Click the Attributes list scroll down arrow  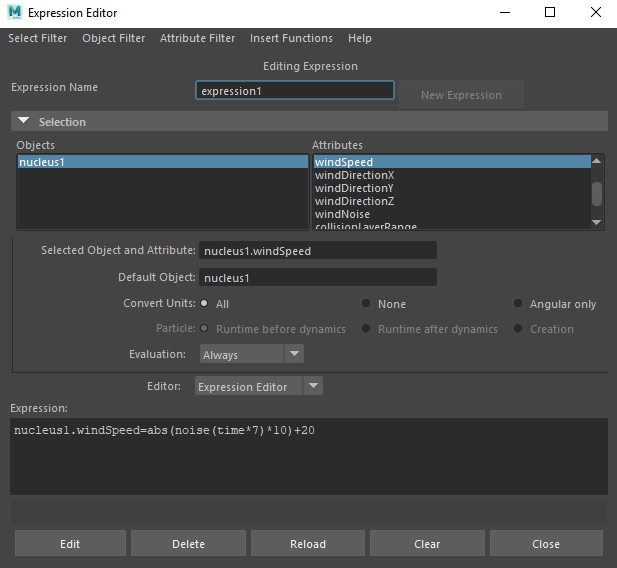tap(597, 222)
